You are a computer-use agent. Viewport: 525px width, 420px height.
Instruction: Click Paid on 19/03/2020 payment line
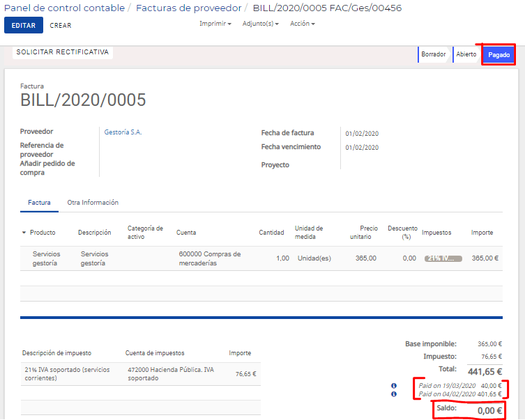point(460,386)
